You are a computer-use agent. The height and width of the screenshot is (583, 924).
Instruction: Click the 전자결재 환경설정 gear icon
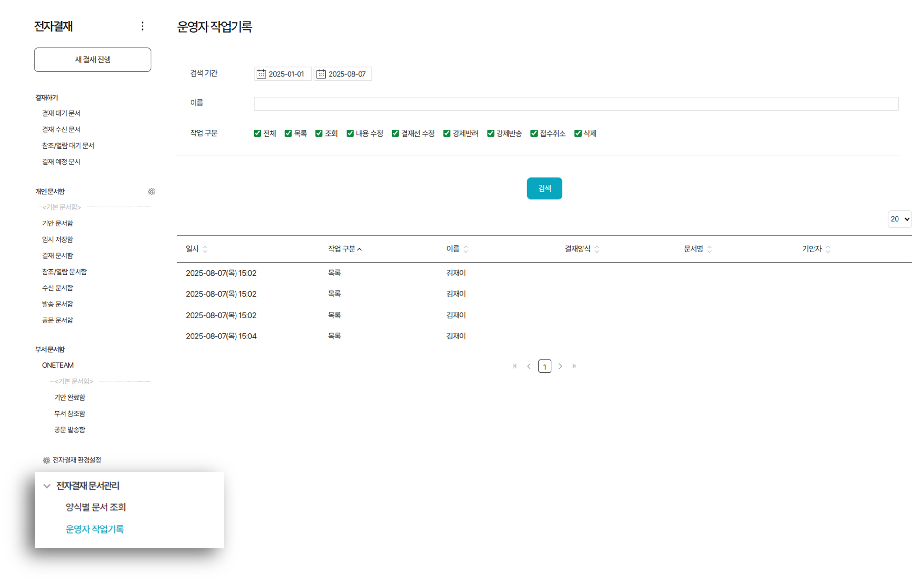47,460
